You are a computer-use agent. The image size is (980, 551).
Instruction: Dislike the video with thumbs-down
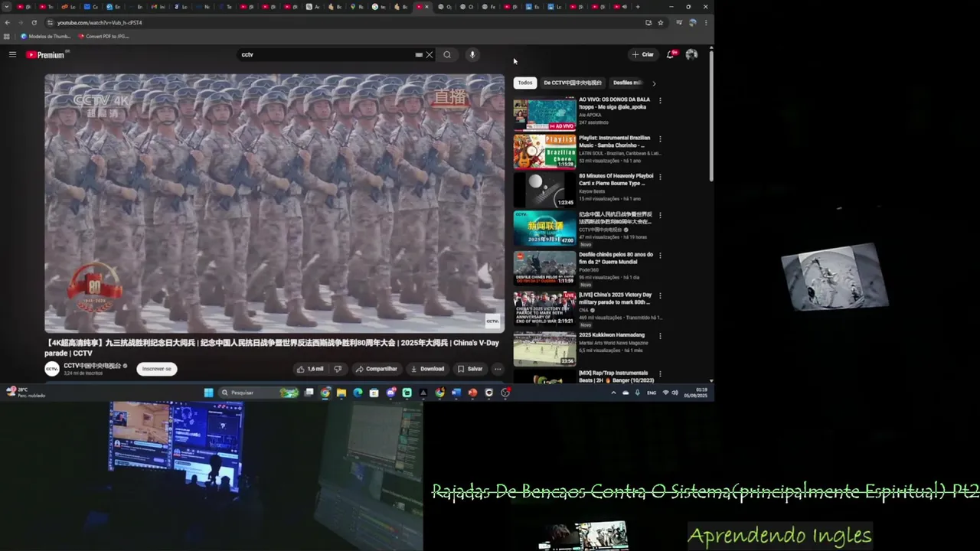click(338, 369)
